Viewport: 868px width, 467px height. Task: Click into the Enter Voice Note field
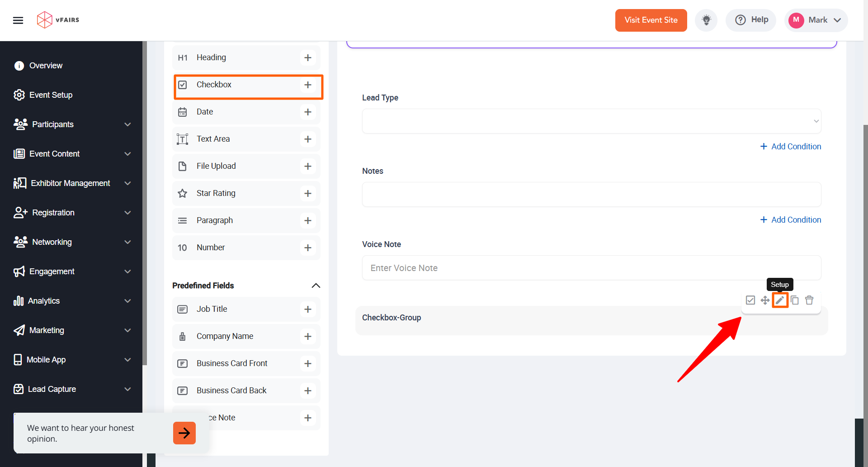point(591,268)
